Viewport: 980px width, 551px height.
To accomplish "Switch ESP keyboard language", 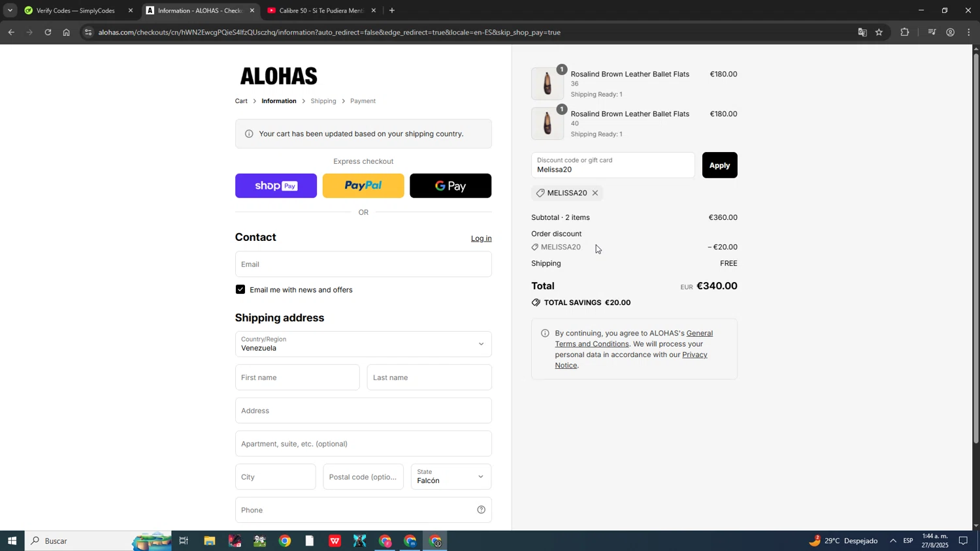I will click(909, 541).
